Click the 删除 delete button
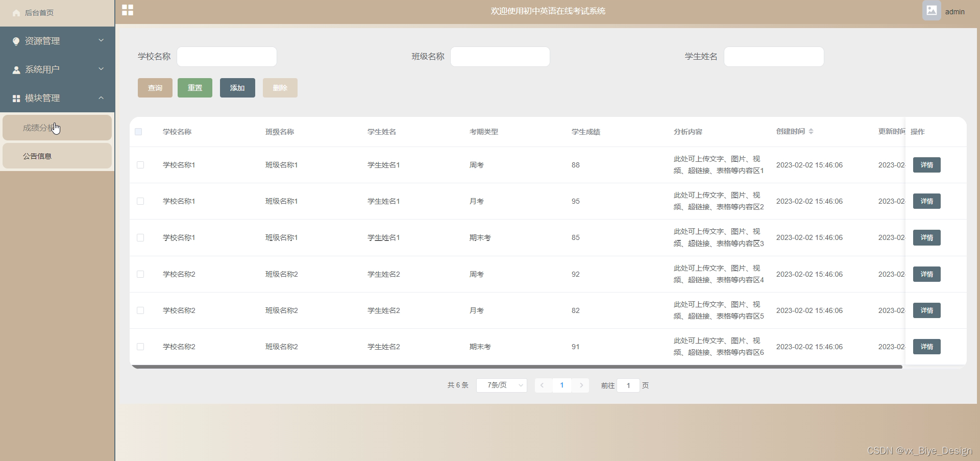 [x=280, y=88]
